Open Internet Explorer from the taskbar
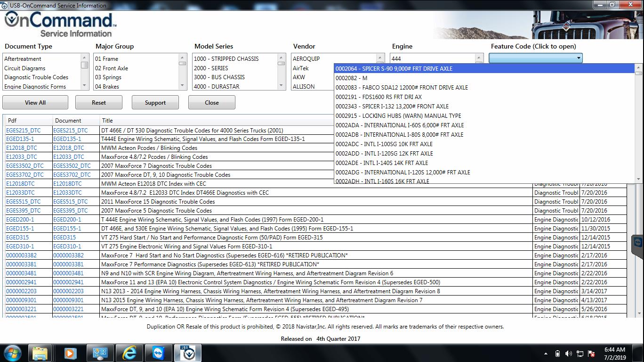This screenshot has height=362, width=644. tap(129, 353)
